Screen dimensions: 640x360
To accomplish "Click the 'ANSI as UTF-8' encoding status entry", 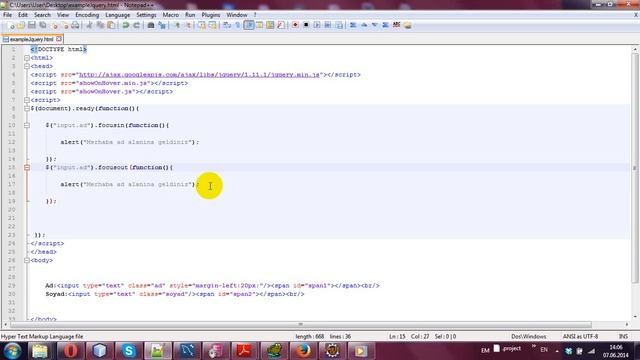I will [580, 337].
